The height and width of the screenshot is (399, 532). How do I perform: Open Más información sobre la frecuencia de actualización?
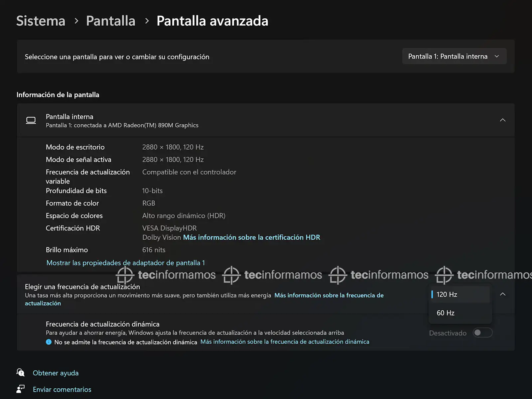pyautogui.click(x=329, y=295)
